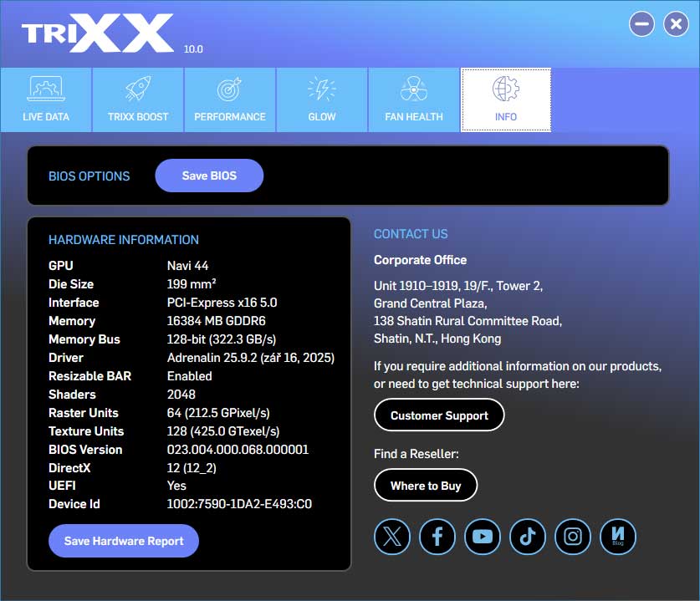Open Sapphire's Facebook page icon
The width and height of the screenshot is (700, 601).
tap(437, 537)
